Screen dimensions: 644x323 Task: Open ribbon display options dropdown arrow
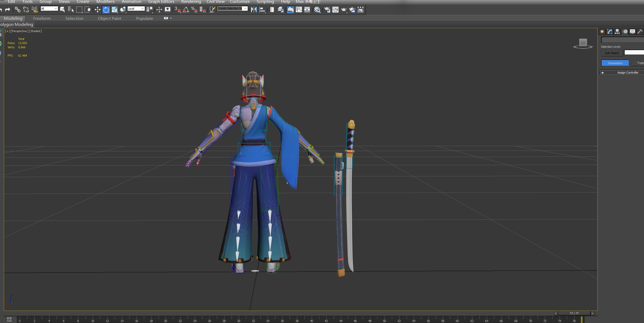click(x=171, y=18)
